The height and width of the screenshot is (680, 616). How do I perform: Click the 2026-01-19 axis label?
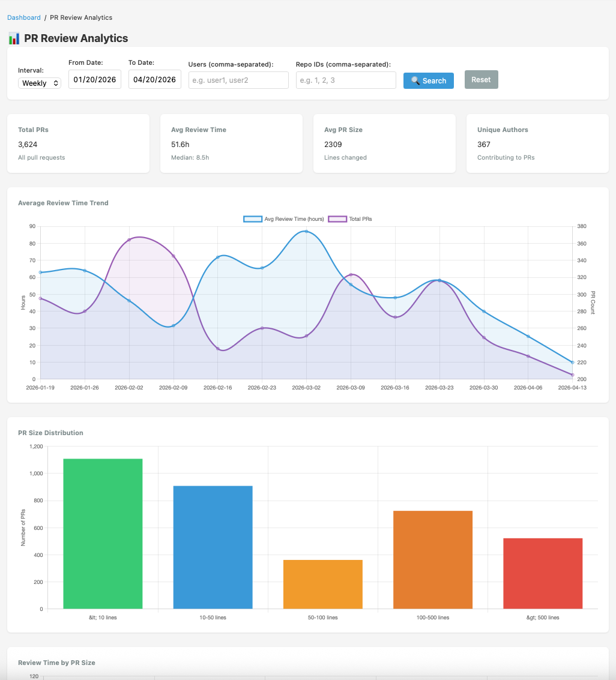40,388
